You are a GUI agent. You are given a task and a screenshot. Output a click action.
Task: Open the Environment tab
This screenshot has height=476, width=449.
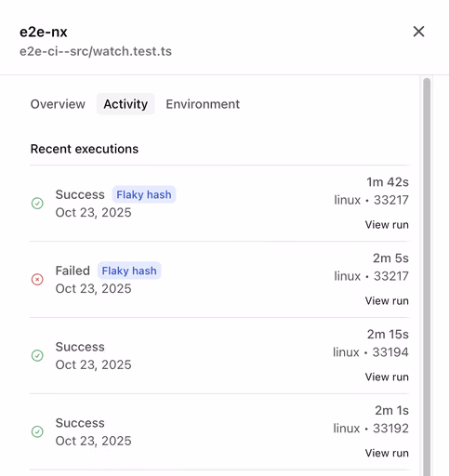click(203, 104)
